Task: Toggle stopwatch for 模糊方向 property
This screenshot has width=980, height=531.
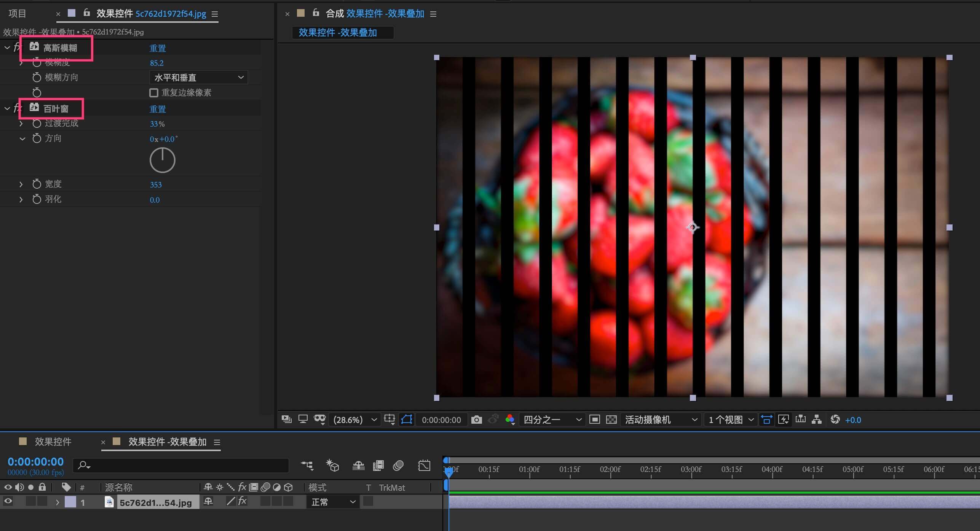Action: click(x=37, y=78)
